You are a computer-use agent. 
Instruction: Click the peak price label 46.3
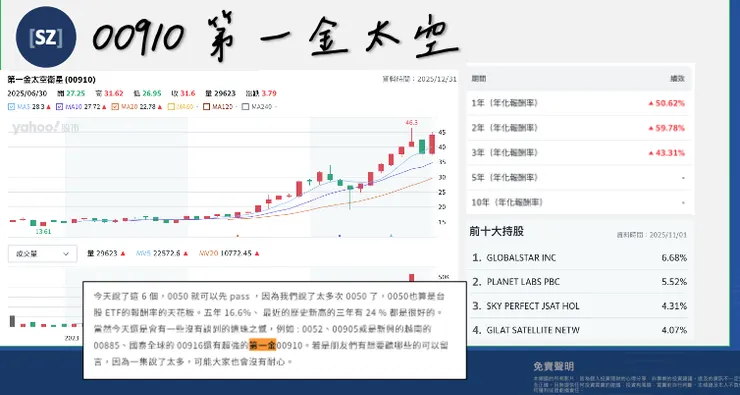point(412,123)
